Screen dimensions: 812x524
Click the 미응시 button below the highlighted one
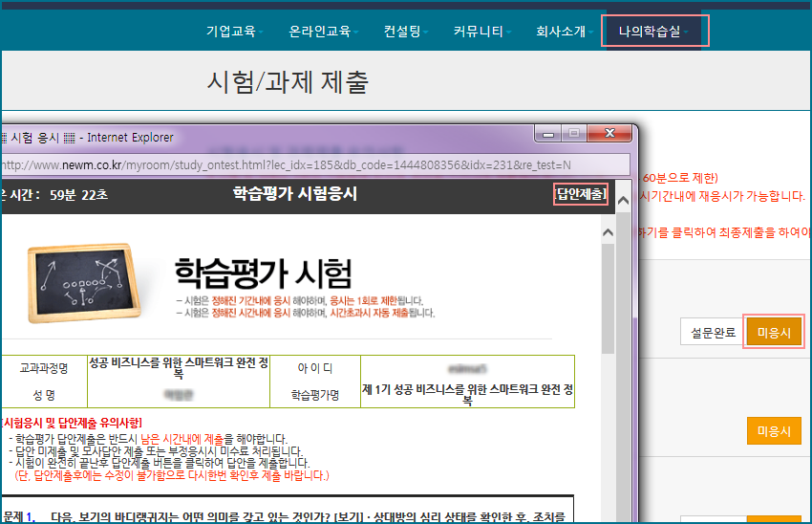coord(774,431)
